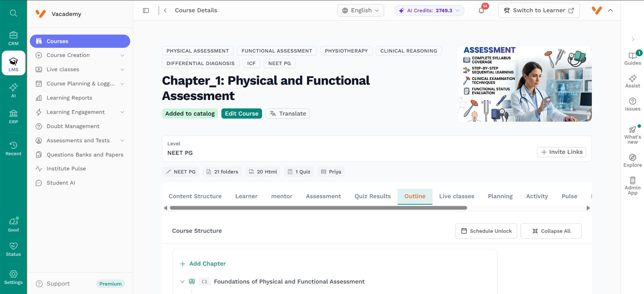Screen dimensions: 644x294
Task: Expand Course Planning & Logg... menu
Action: click(122, 84)
